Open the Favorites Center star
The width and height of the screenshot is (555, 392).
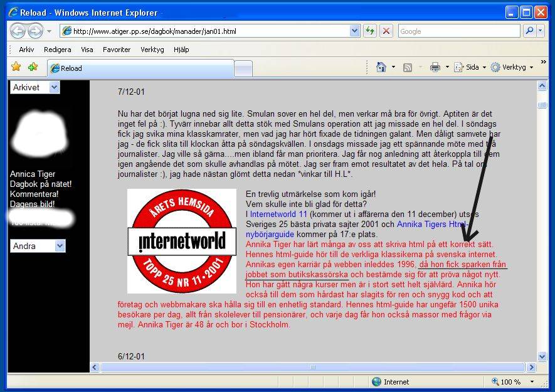(x=16, y=66)
